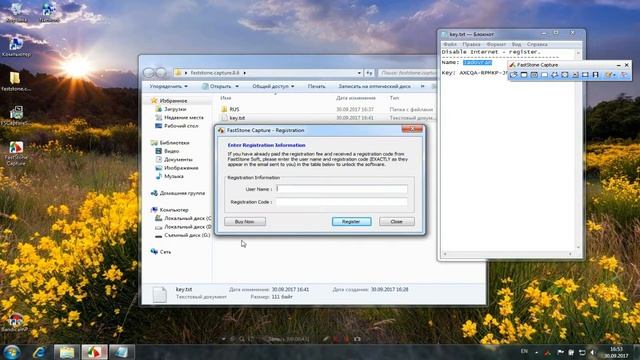Open Рабочий стол in navigation pane
The width and height of the screenshot is (640, 360).
[181, 126]
